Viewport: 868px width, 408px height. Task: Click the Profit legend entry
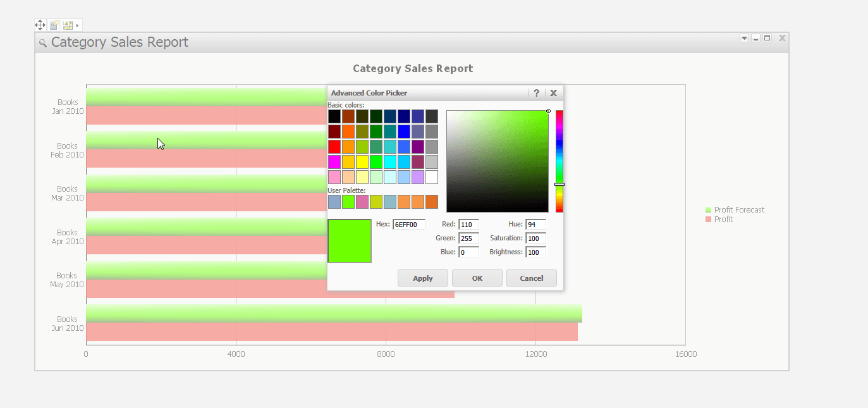tap(719, 219)
